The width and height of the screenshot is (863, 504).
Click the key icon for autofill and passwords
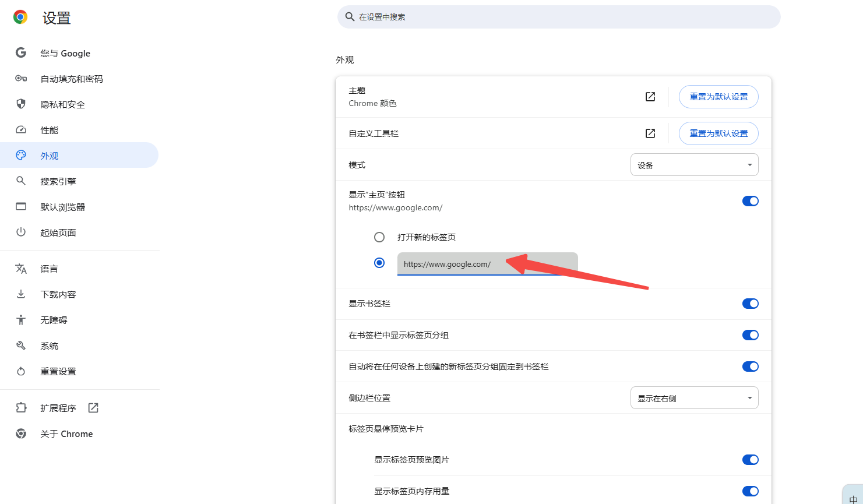pos(21,79)
